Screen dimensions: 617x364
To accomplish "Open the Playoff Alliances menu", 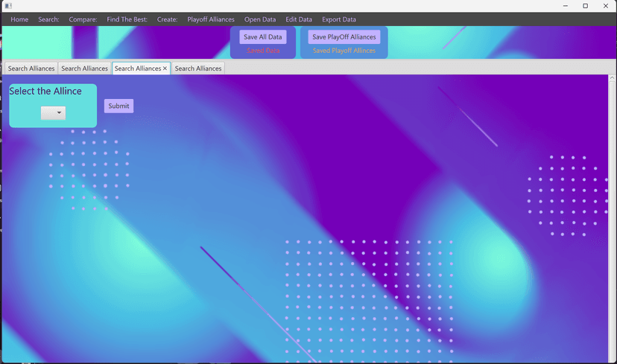I will point(211,19).
